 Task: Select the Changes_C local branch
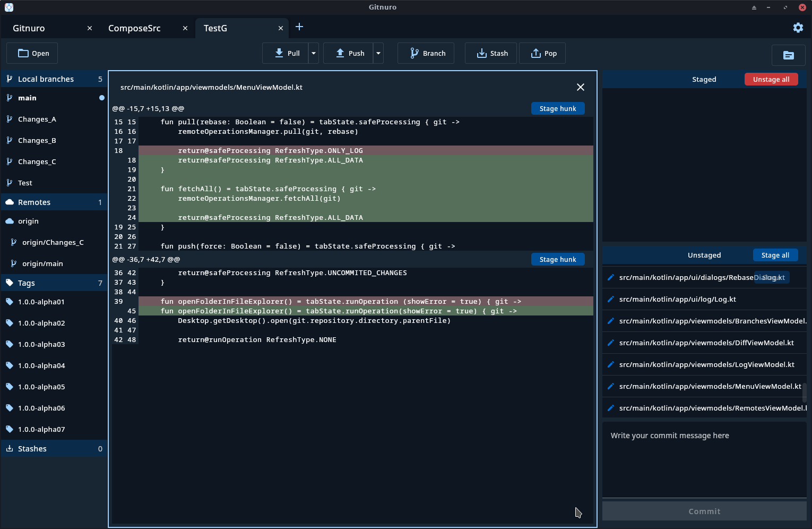pos(54,161)
